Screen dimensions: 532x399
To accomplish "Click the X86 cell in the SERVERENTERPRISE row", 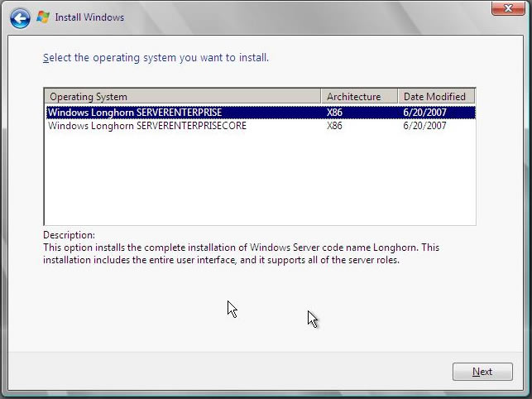I will [x=334, y=113].
